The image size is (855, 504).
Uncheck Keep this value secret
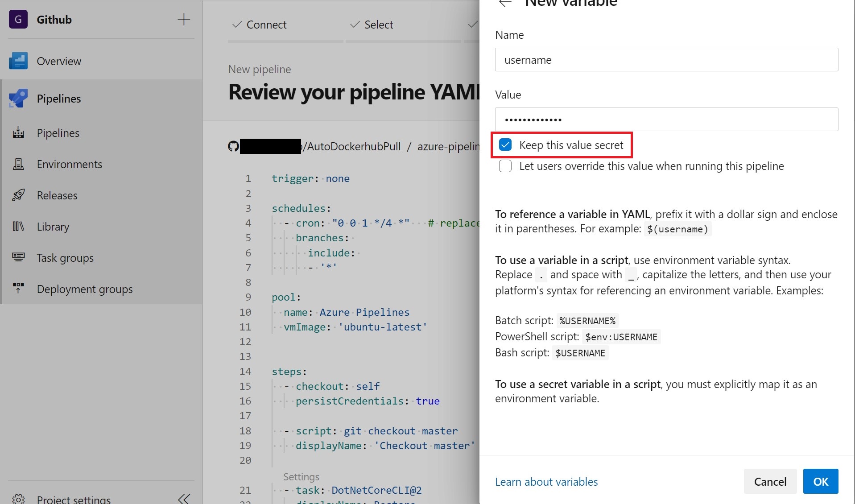tap(505, 145)
